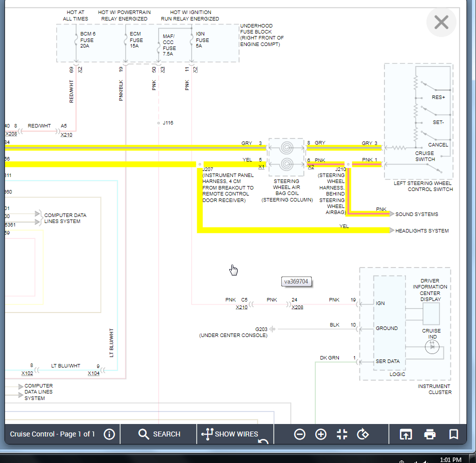Zoom out with the minus icon

[300, 434]
